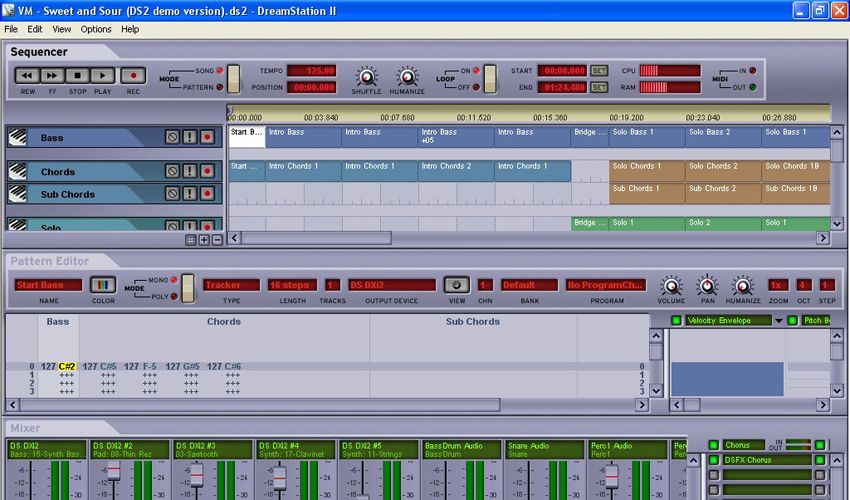
Task: Click the Rewind transport button
Action: [27, 75]
